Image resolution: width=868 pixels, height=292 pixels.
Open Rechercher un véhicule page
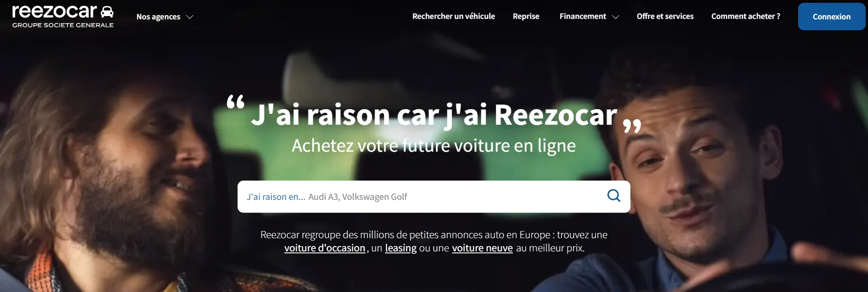coord(453,16)
